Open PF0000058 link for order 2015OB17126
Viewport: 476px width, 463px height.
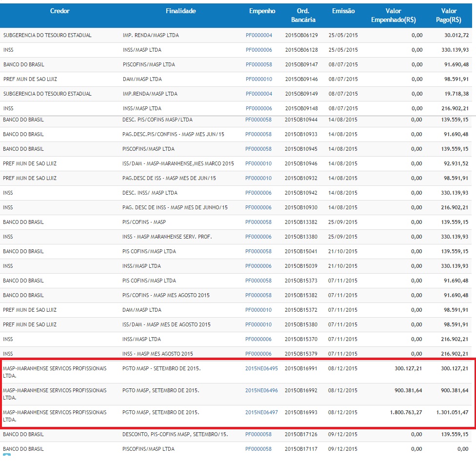point(258,434)
